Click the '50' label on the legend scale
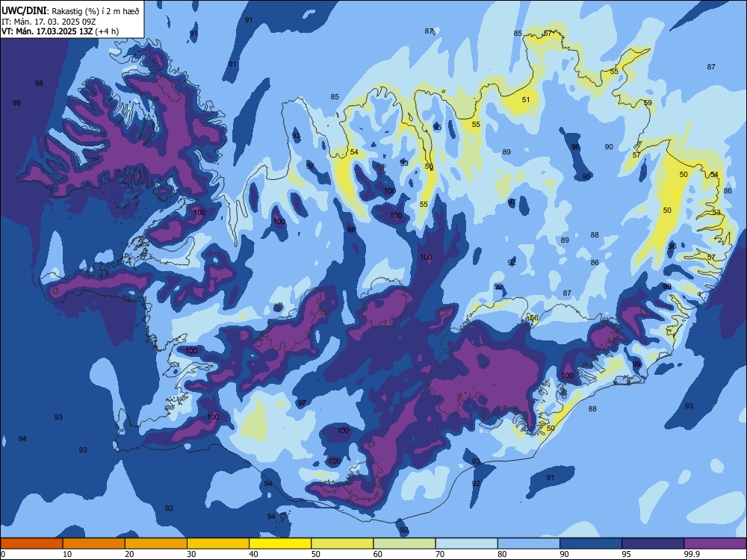 coord(315,554)
